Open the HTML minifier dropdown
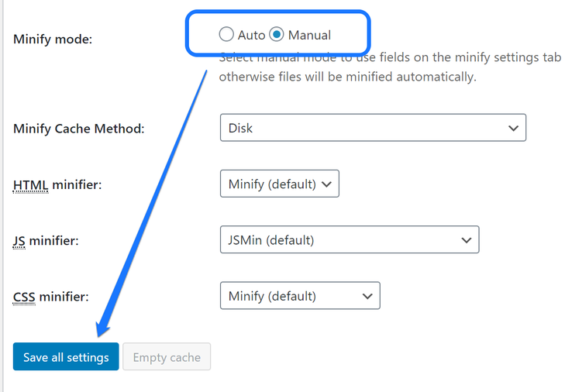Image resolution: width=565 pixels, height=392 pixels. (280, 184)
